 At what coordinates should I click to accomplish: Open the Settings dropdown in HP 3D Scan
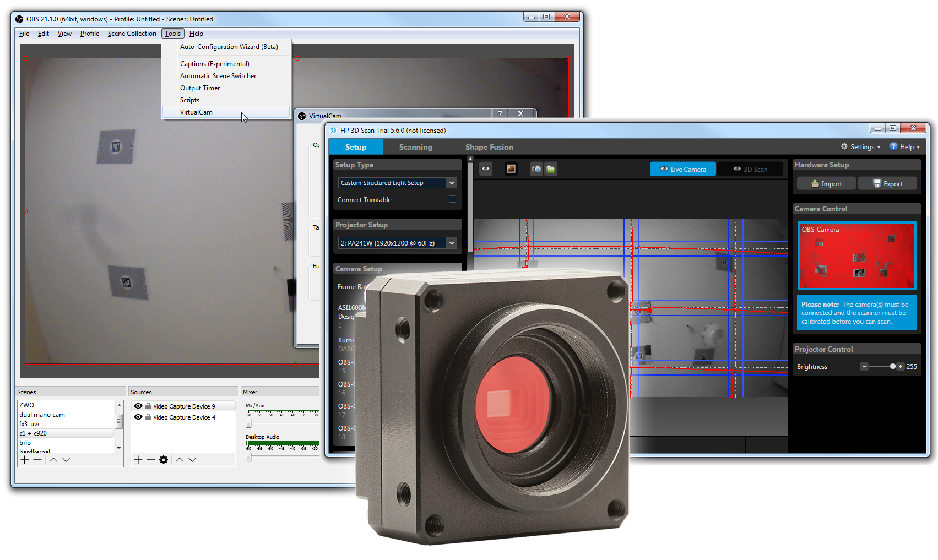pos(860,147)
